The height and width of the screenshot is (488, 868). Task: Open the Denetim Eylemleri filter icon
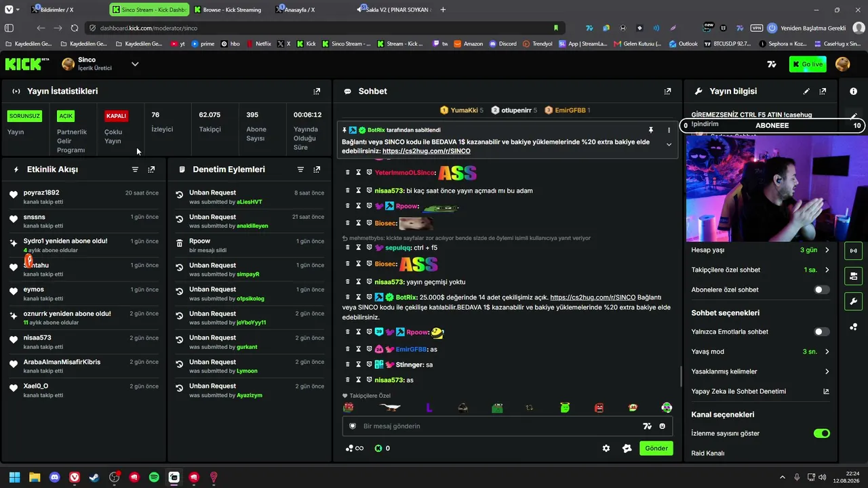300,169
